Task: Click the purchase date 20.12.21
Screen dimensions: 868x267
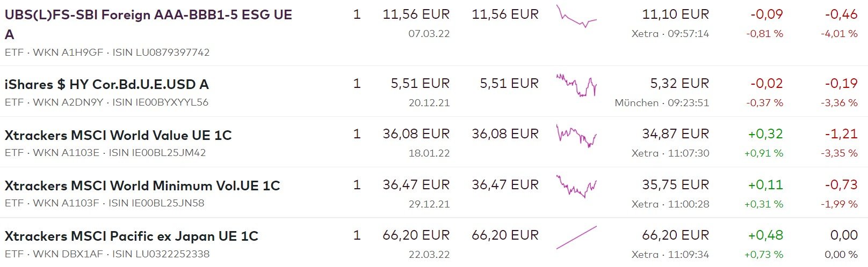Action: (x=429, y=102)
